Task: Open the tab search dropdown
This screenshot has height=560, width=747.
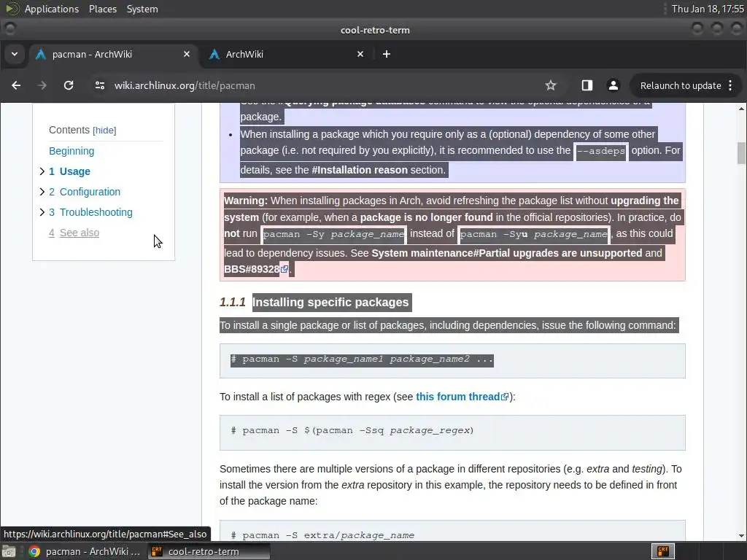Action: [x=15, y=54]
